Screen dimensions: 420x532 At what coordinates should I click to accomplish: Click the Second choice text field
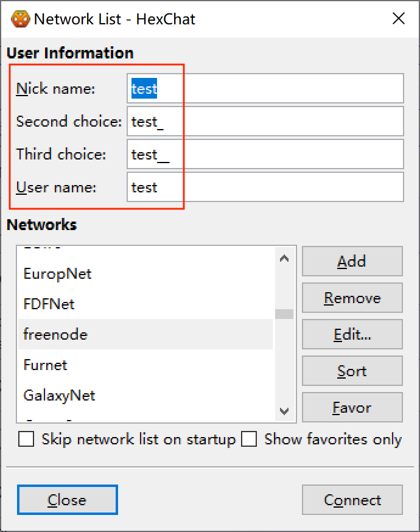(x=265, y=122)
